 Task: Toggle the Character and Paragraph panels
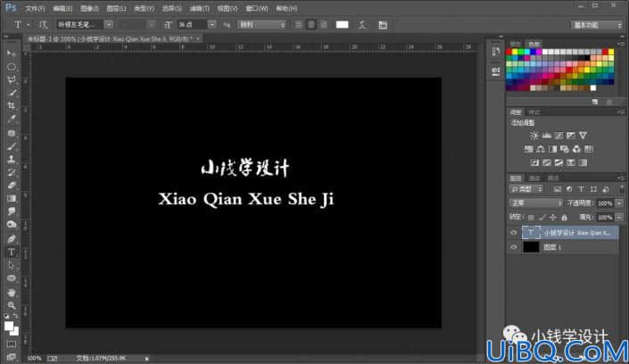coord(383,25)
